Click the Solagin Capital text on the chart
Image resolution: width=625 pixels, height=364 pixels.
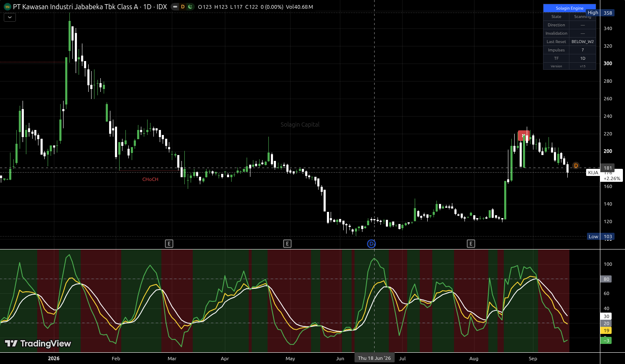[x=300, y=125]
